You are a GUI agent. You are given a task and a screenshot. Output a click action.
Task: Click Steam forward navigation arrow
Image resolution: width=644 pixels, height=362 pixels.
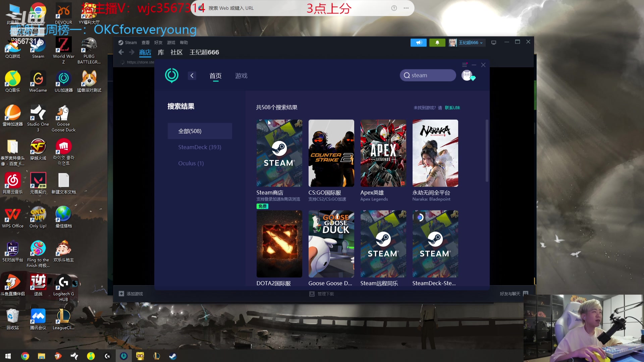132,52
